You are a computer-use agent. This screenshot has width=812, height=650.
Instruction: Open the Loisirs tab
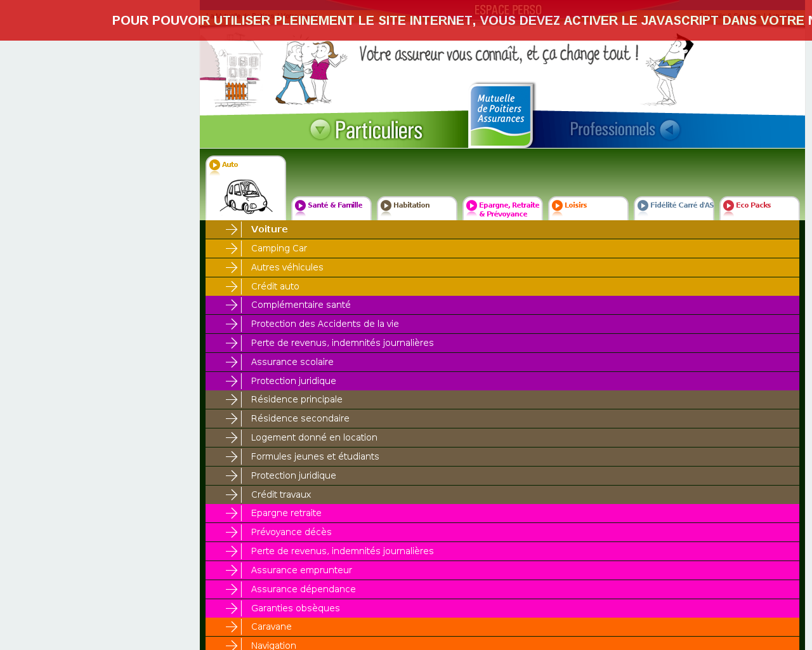tap(588, 208)
